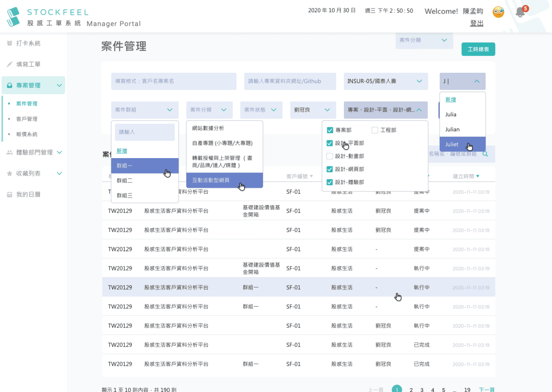
Task: Click the pencil icon for 填寫工單
Action: coord(10,64)
